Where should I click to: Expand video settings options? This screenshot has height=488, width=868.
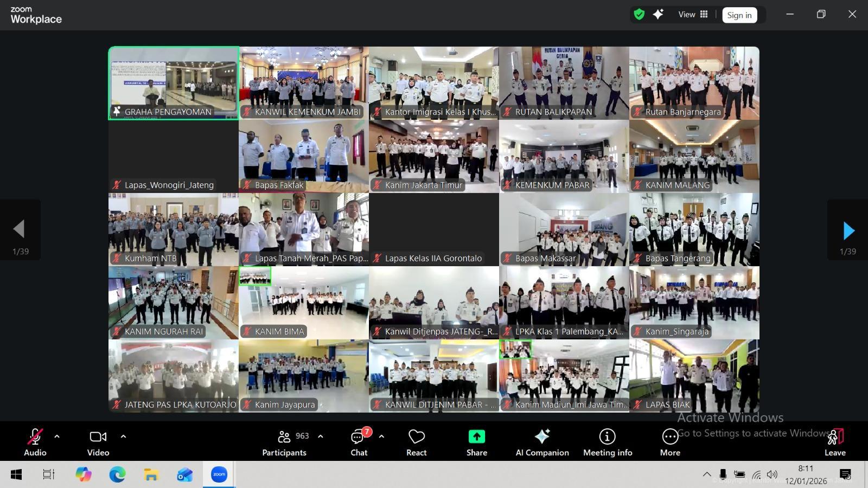coord(123,435)
